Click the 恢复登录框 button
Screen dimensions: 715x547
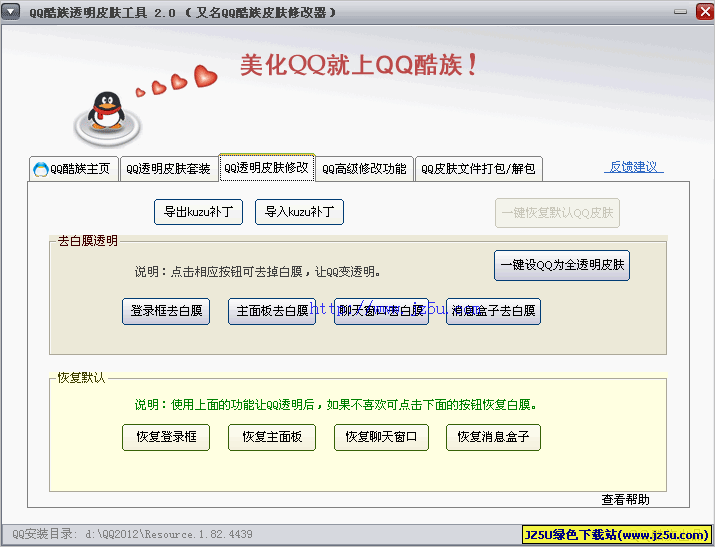(166, 437)
